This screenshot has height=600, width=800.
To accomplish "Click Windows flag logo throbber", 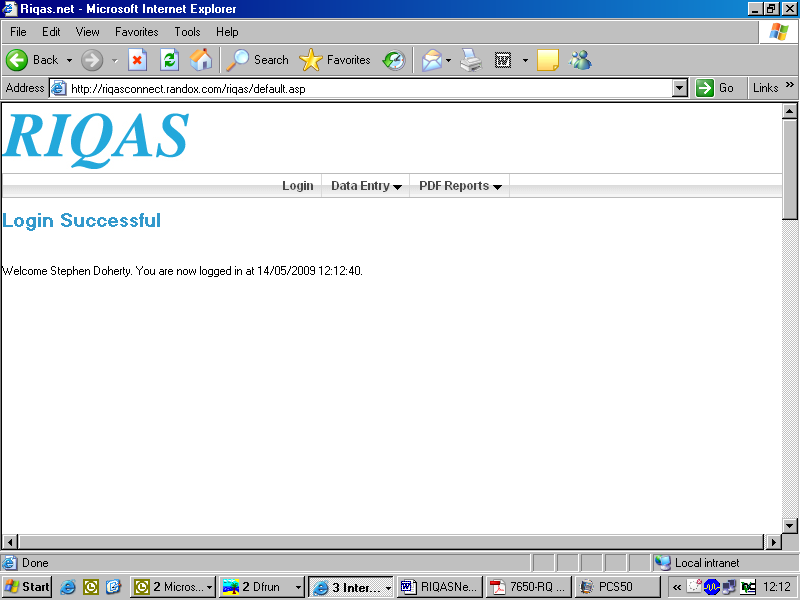I will point(779,32).
